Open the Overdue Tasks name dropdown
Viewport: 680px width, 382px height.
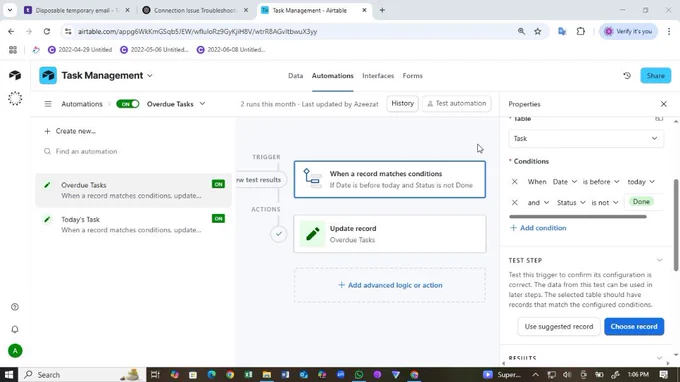click(x=202, y=104)
